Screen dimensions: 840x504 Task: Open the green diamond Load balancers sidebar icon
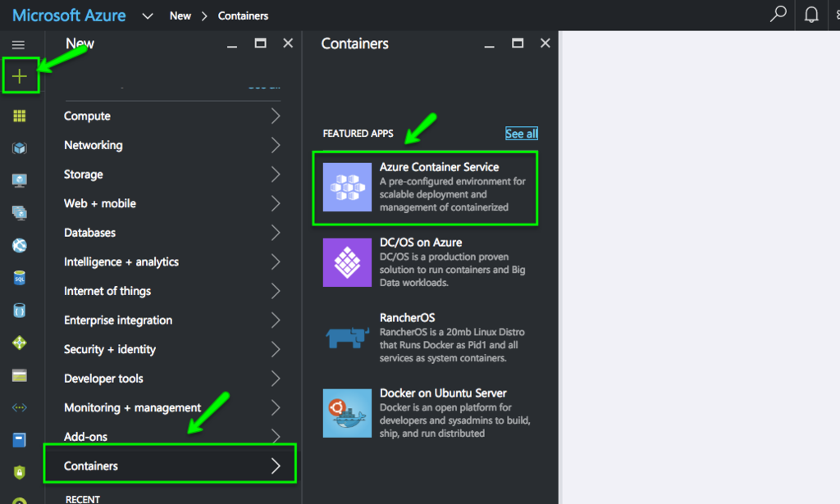coord(20,343)
